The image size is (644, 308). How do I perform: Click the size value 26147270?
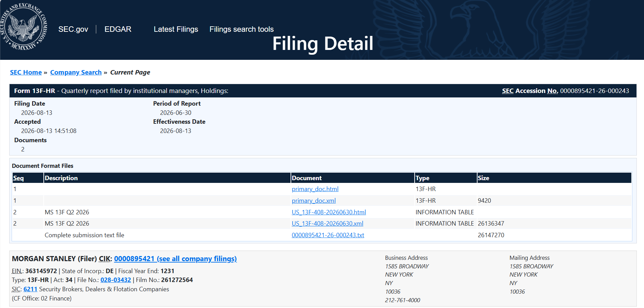point(491,235)
